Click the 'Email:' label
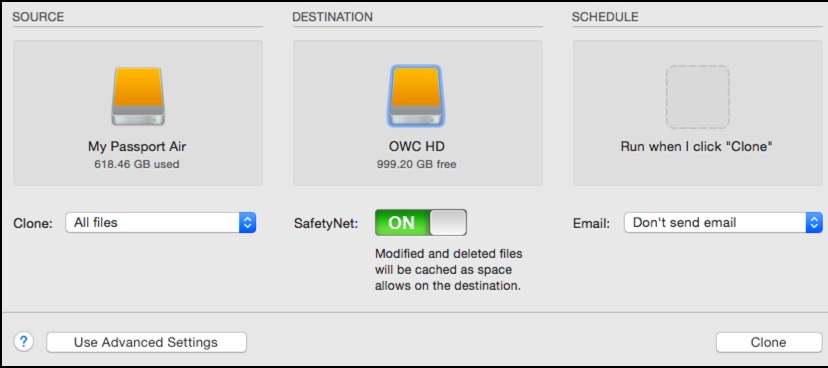The image size is (828, 368). click(591, 223)
